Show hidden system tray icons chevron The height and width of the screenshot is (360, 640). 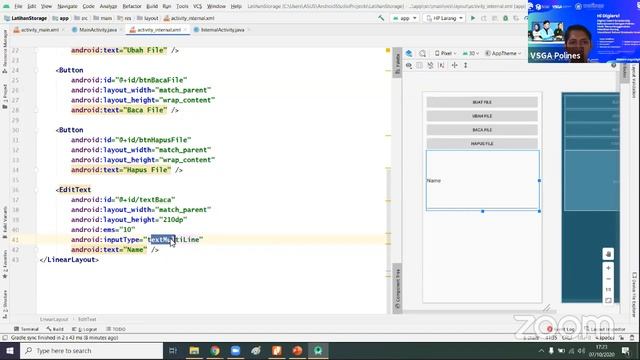pos(541,351)
